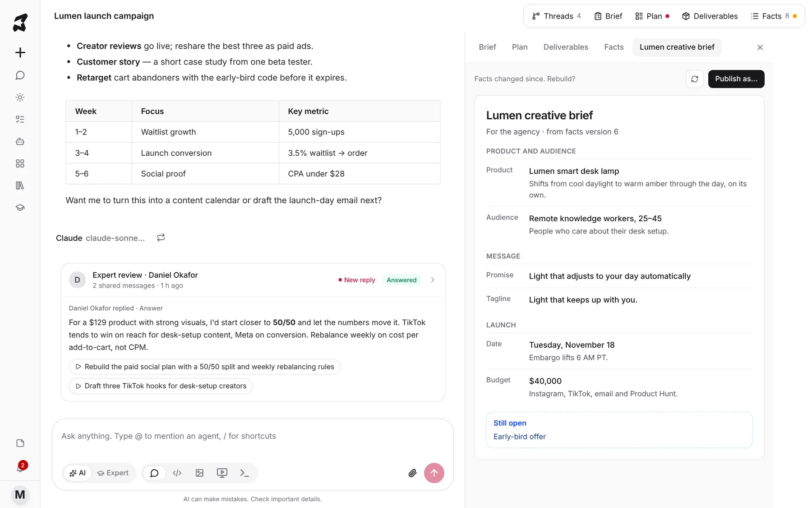
Task: Select the code mode icon in the composer
Action: pos(177,473)
